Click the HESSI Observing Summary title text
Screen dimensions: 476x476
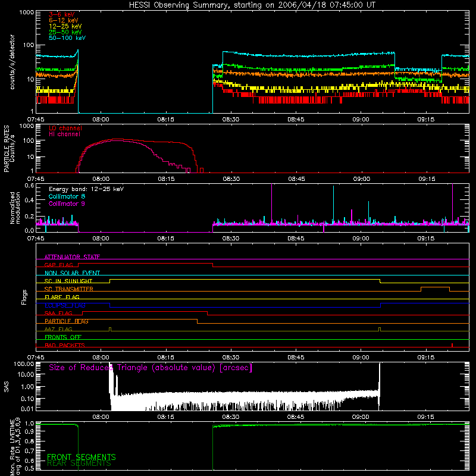click(252, 5)
